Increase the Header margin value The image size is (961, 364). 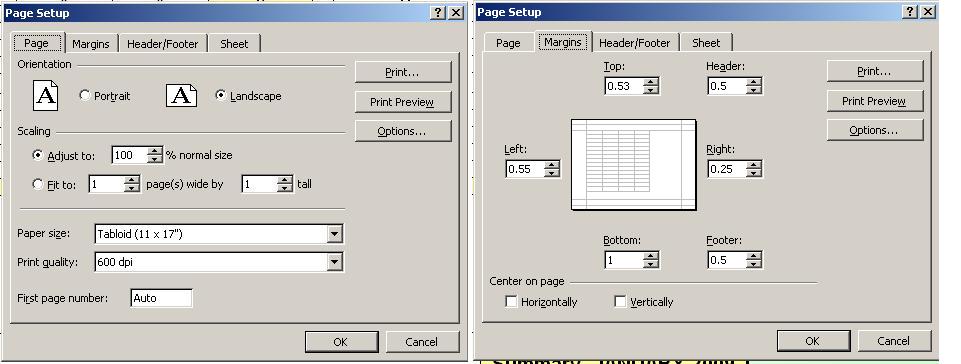pyautogui.click(x=754, y=82)
